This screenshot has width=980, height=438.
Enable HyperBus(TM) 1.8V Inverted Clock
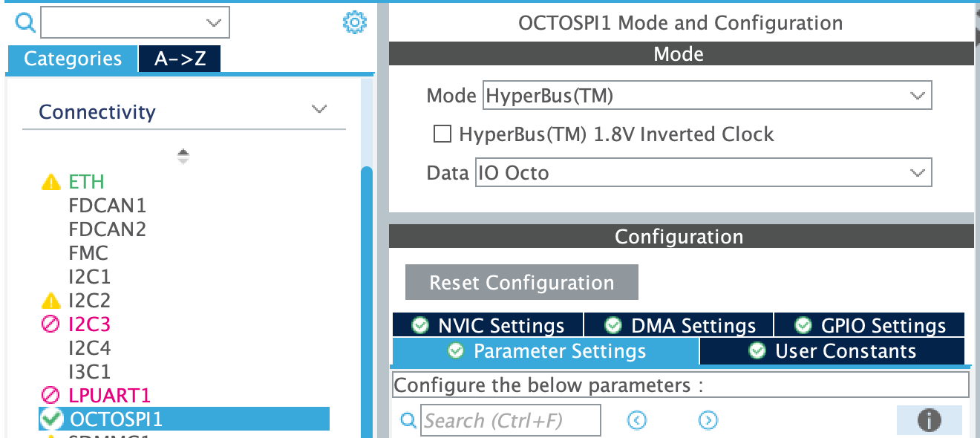[442, 134]
